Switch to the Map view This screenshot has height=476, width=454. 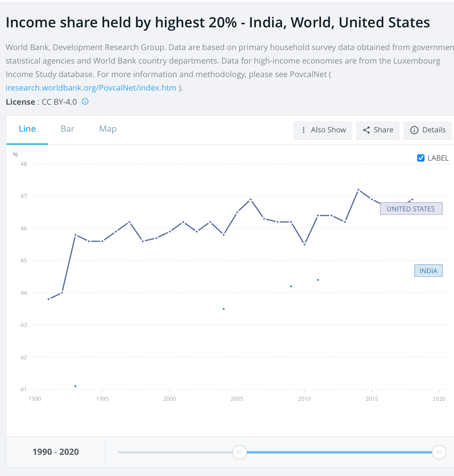108,129
